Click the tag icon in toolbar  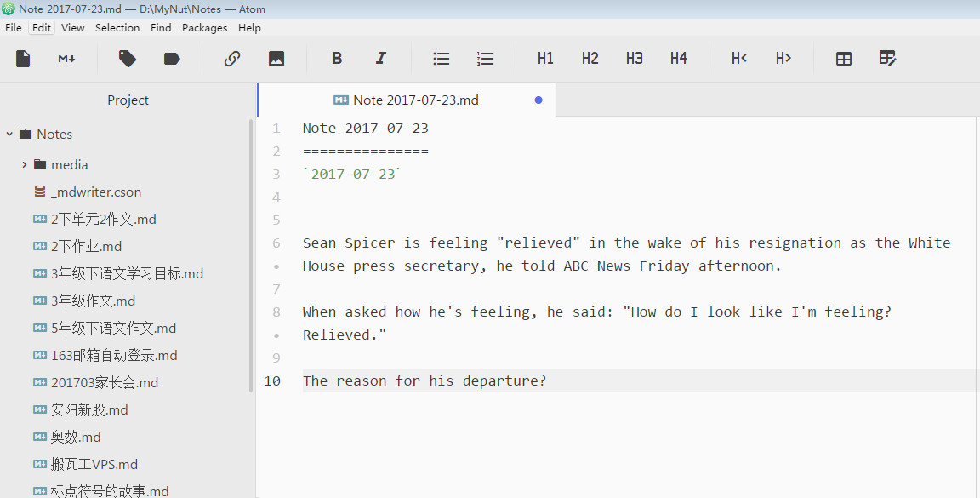128,58
